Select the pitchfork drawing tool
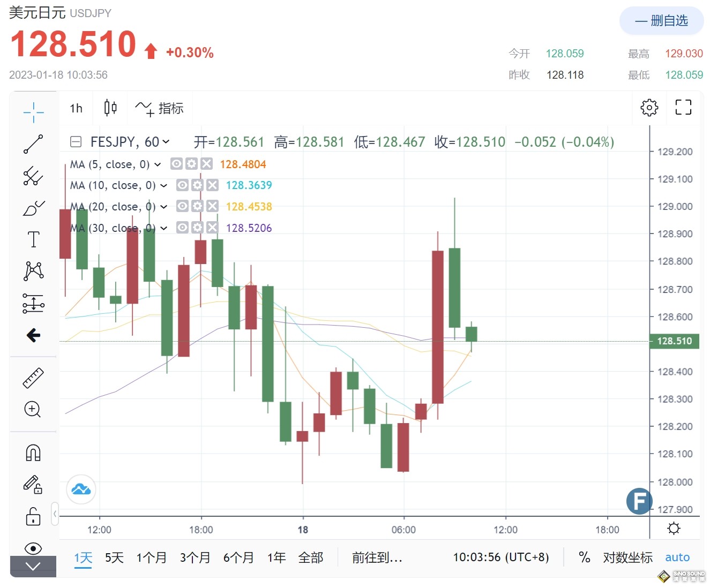 coord(33,176)
